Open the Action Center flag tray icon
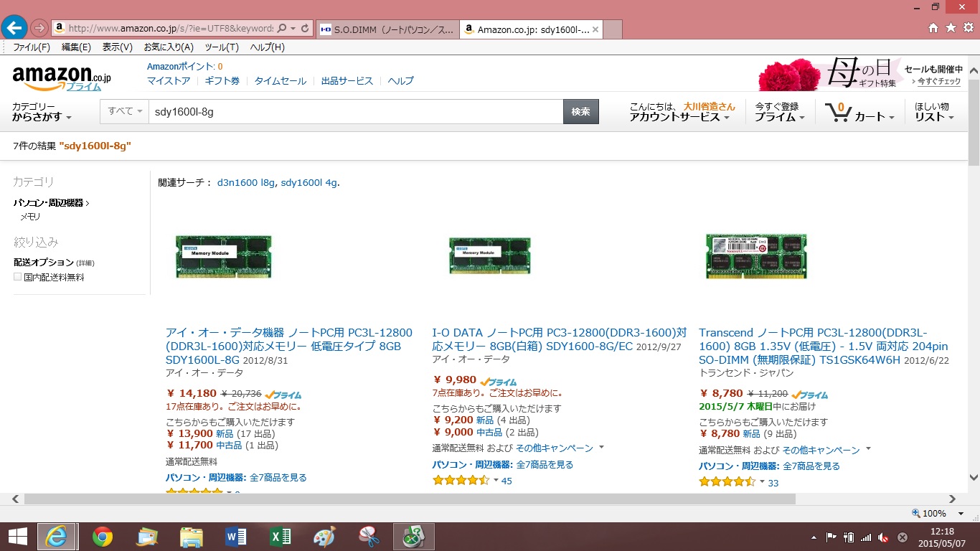 [x=831, y=537]
